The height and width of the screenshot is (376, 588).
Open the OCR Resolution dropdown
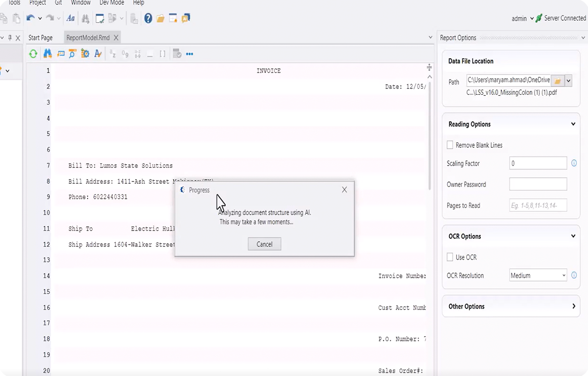(538, 275)
